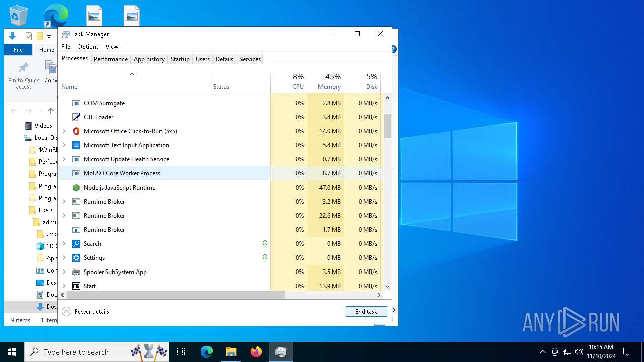
Task: Open the network icon in system tray
Action: point(567,352)
